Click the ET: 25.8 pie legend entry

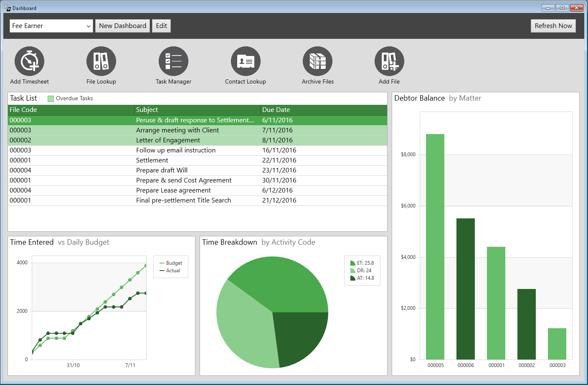coord(362,263)
